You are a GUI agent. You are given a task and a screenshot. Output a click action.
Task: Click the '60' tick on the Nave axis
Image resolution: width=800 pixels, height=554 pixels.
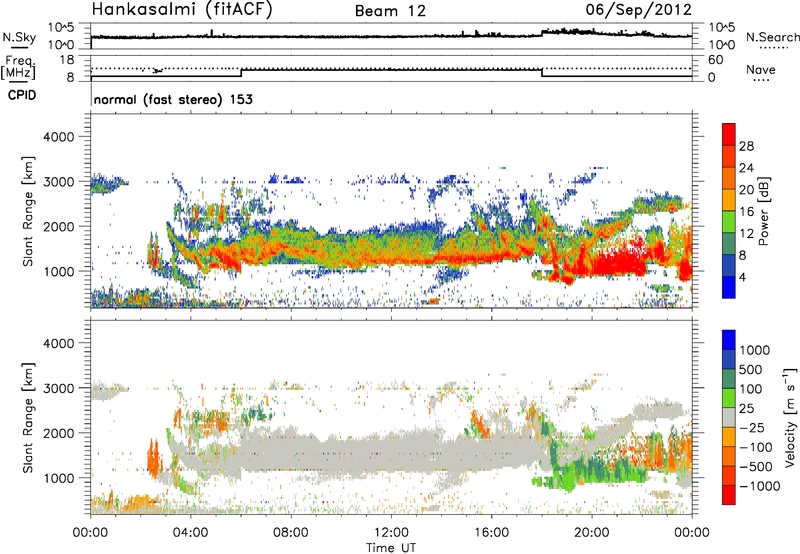click(715, 60)
